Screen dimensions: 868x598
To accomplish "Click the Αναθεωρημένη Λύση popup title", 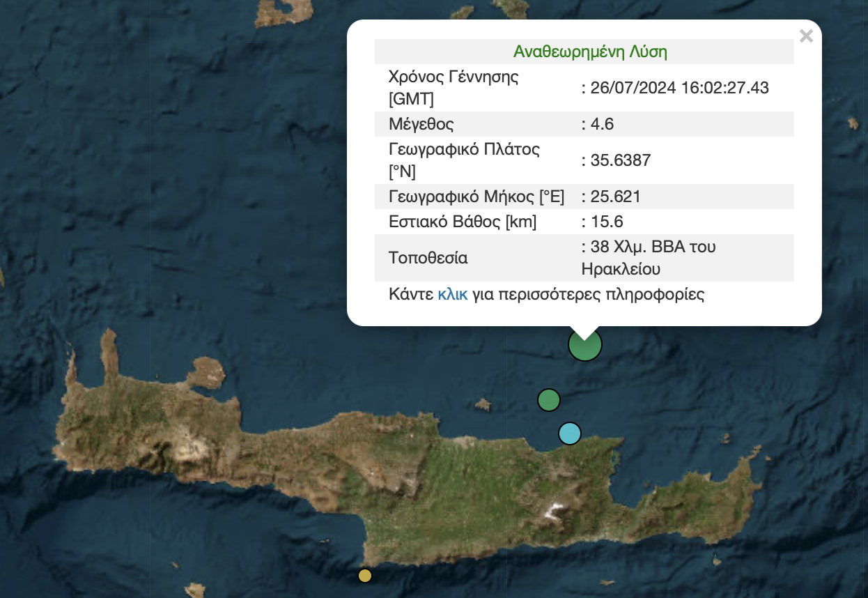I will pos(591,50).
